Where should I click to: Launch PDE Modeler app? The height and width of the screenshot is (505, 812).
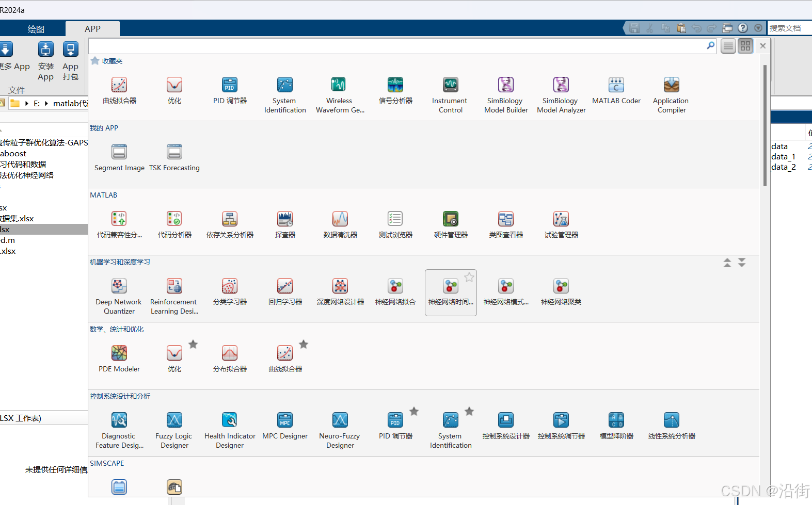tap(119, 359)
